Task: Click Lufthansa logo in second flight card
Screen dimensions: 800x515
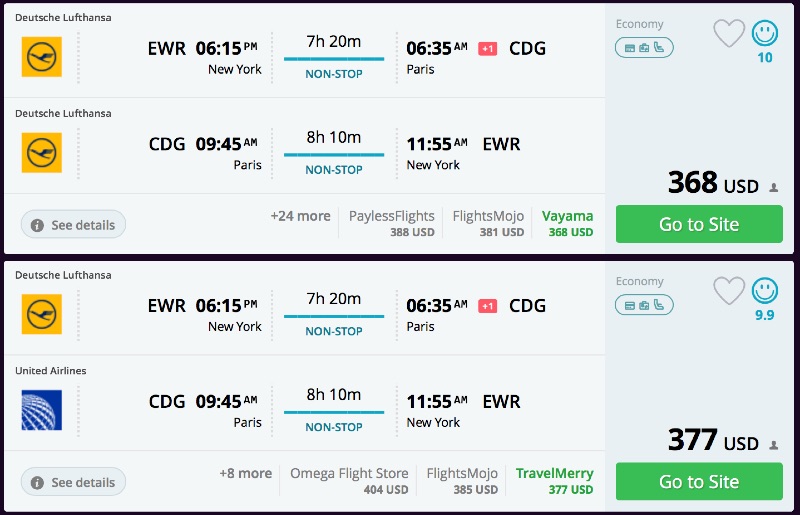Action: tap(41, 314)
